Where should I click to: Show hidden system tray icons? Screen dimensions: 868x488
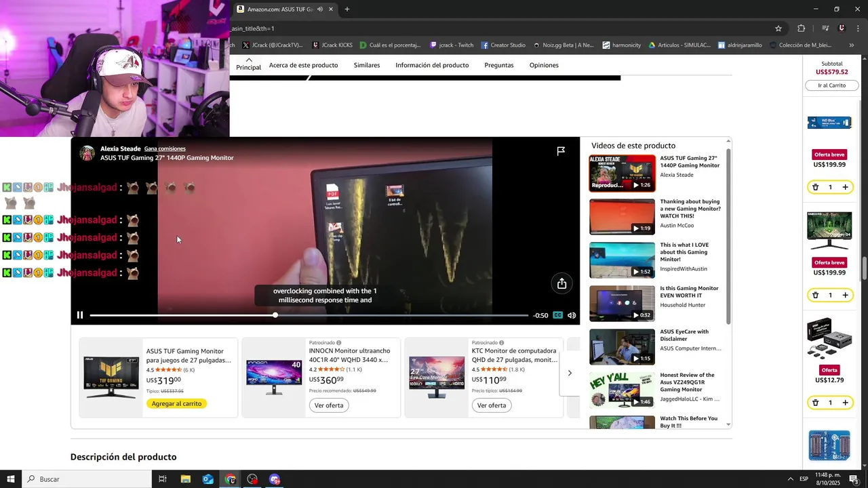coord(790,479)
